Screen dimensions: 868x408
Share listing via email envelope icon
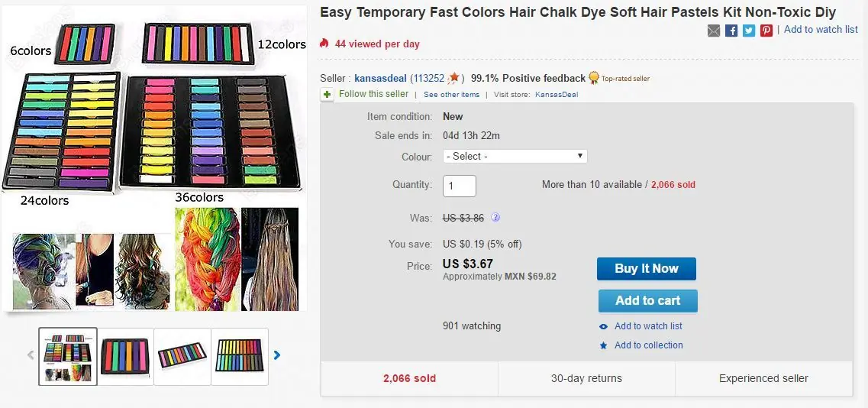[714, 31]
